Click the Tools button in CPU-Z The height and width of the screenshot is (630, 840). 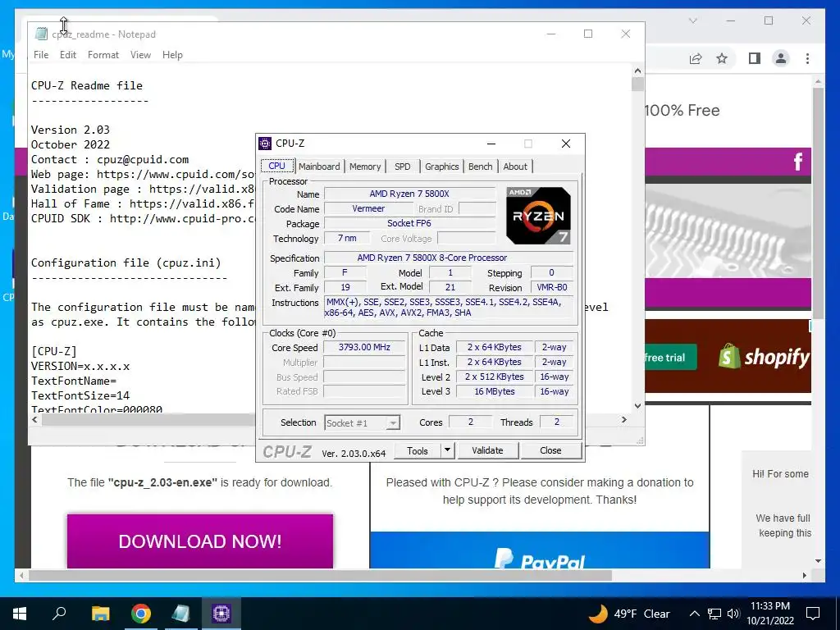[418, 450]
